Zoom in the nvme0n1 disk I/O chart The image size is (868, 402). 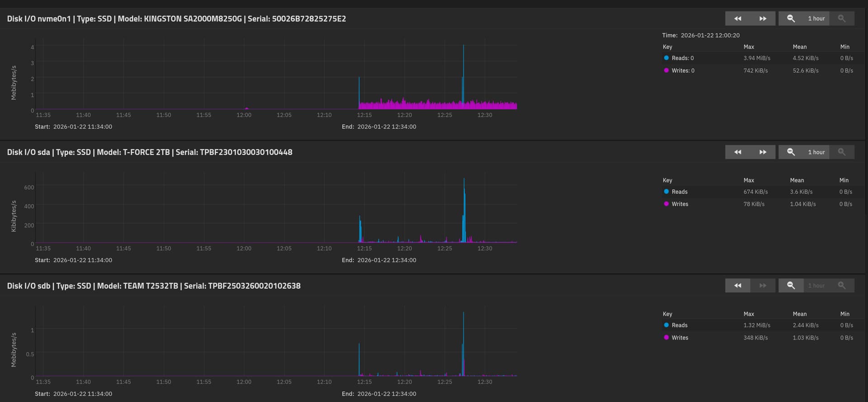coord(841,19)
